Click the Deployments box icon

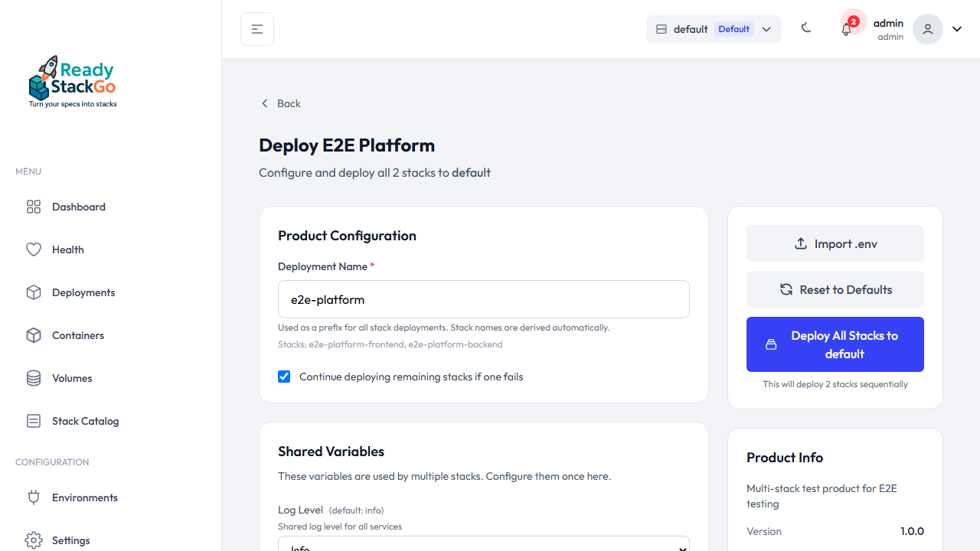[x=34, y=292]
